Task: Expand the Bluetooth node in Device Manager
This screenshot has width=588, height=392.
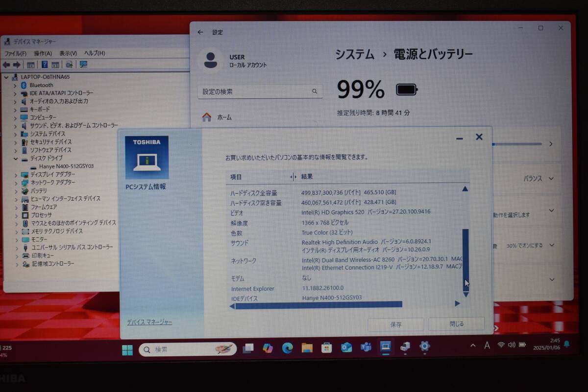Action: pyautogui.click(x=15, y=85)
